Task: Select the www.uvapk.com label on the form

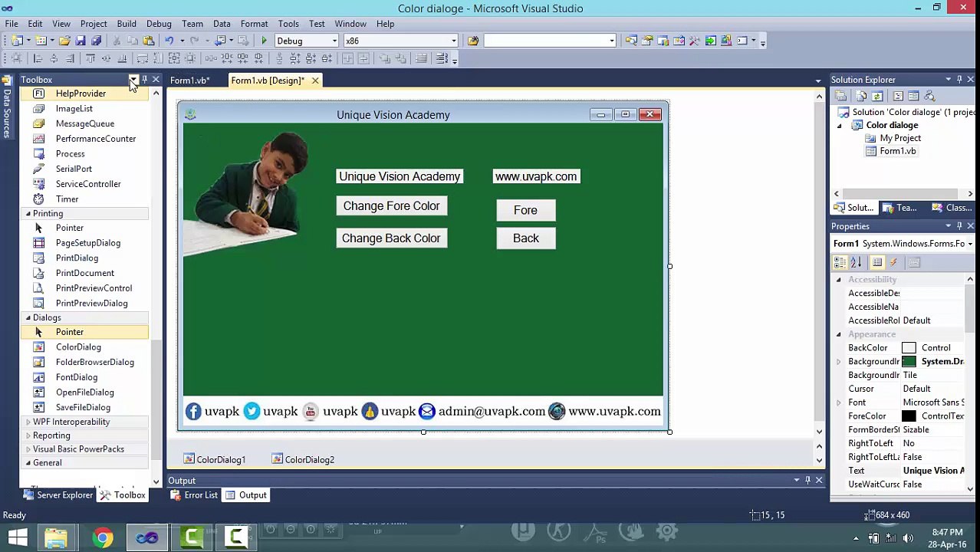Action: [x=536, y=176]
